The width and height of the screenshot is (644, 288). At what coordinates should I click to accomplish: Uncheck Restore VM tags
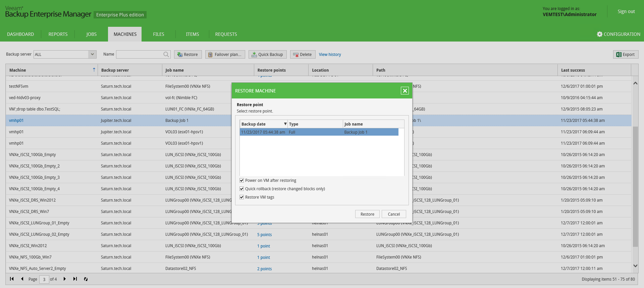(x=241, y=197)
